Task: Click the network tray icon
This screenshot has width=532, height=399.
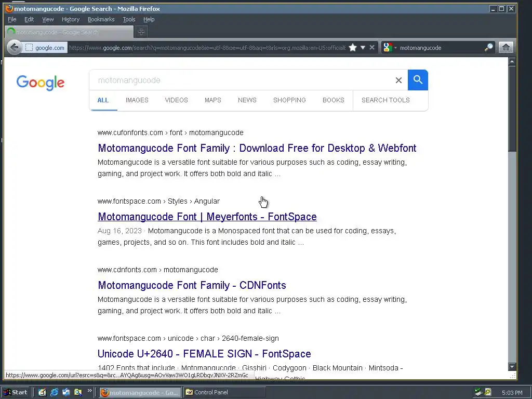Action: (478, 392)
